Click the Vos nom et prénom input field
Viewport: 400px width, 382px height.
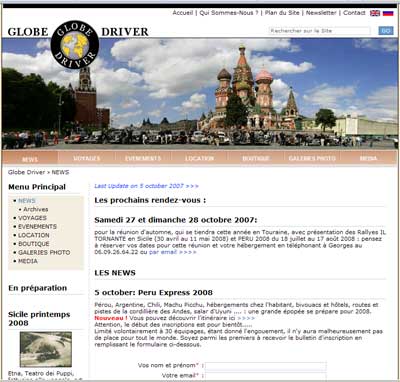tap(266, 365)
